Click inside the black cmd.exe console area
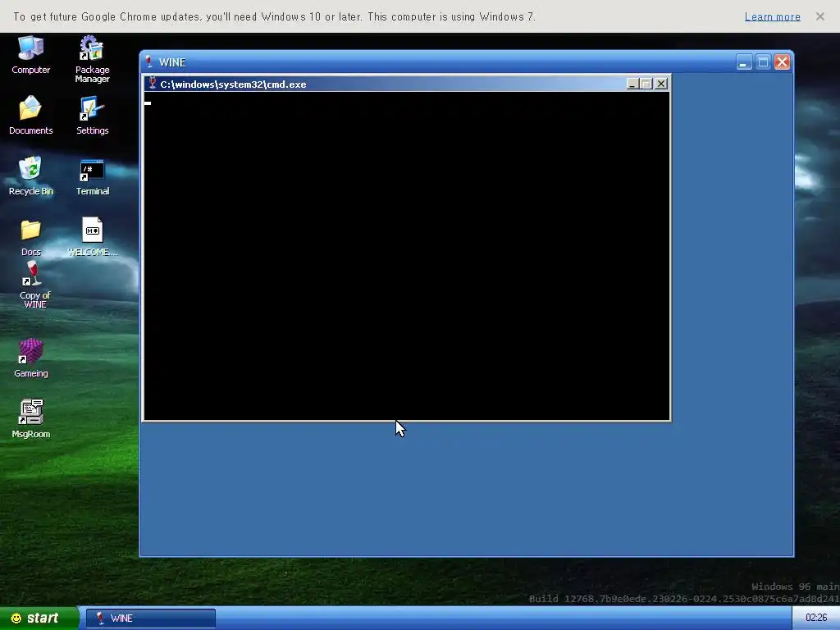This screenshot has height=630, width=840. (x=407, y=256)
